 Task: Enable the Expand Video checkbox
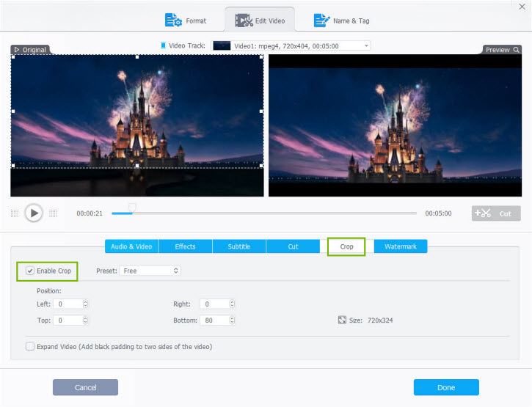pos(30,346)
